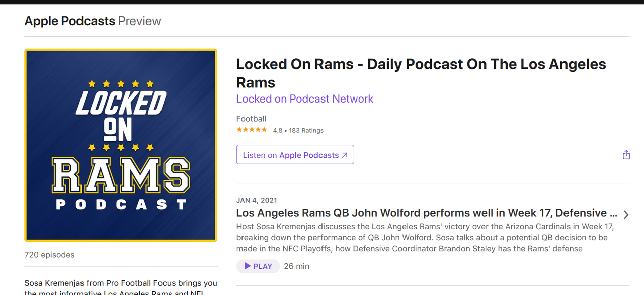Click Listen on Apple Podcasts button
The height and width of the screenshot is (295, 644).
tap(295, 155)
